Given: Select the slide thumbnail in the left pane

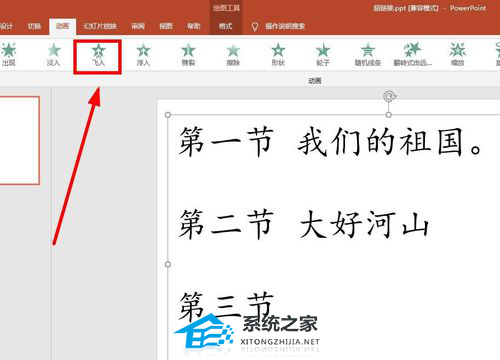Looking at the screenshot, I should pyautogui.click(x=19, y=140).
